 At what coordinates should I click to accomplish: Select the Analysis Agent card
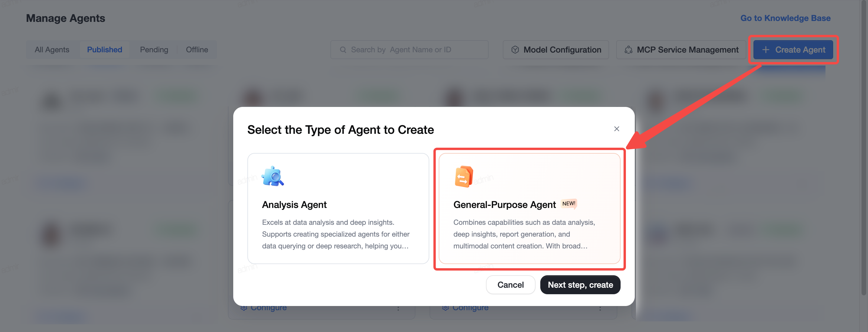(x=338, y=208)
